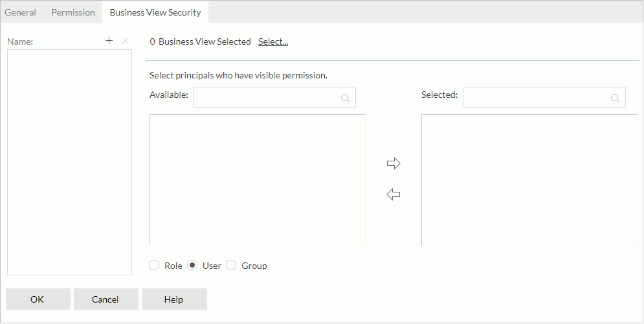The image size is (644, 324).
Task: Click the X delete icon beside Name
Action: tap(126, 41)
